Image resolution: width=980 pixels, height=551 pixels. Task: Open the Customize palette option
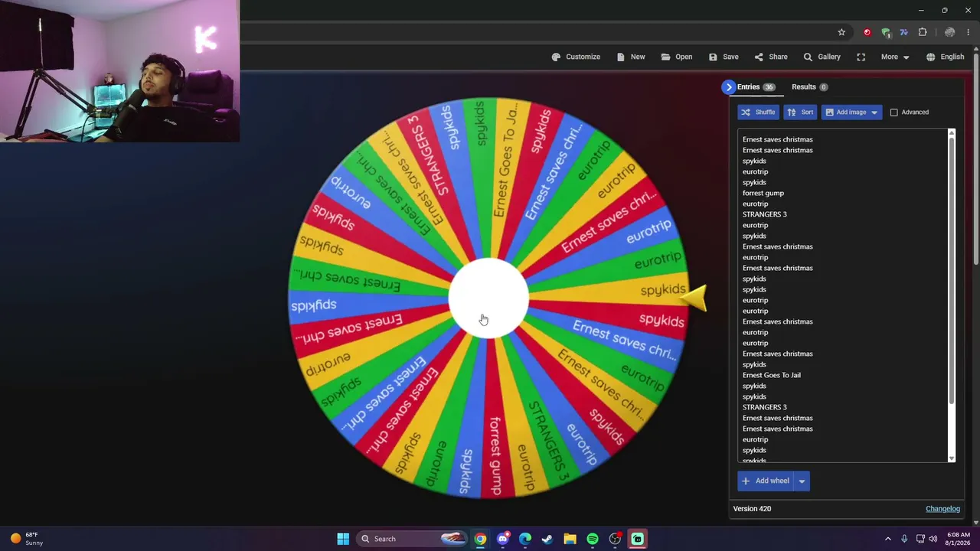pyautogui.click(x=576, y=57)
